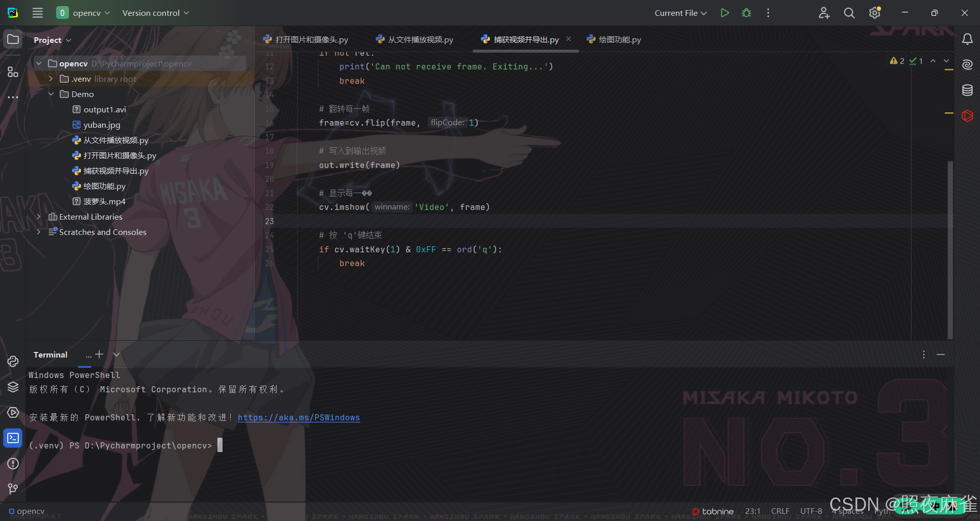Open Project view options dropdown
The image size is (980, 521).
tap(53, 40)
